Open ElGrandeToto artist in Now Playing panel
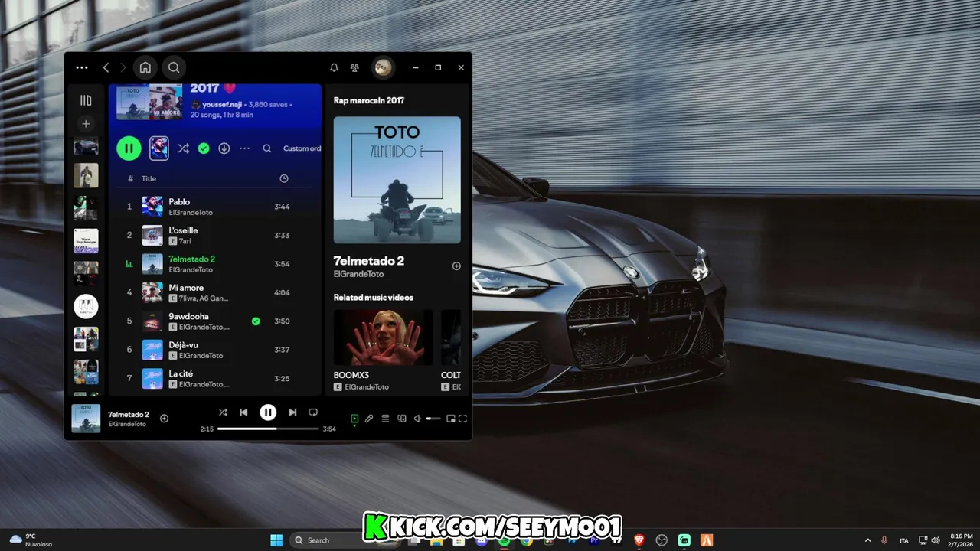The image size is (980, 551). click(359, 274)
